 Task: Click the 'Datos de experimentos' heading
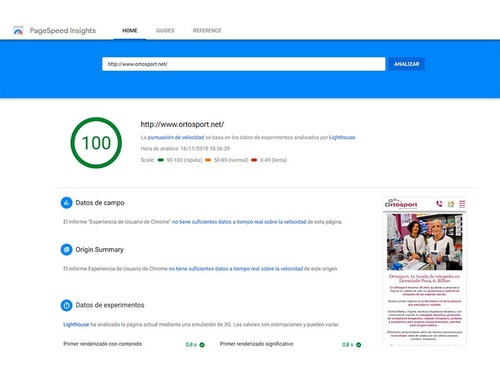click(x=110, y=305)
